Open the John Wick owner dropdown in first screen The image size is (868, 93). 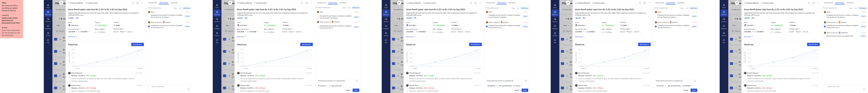74,25
